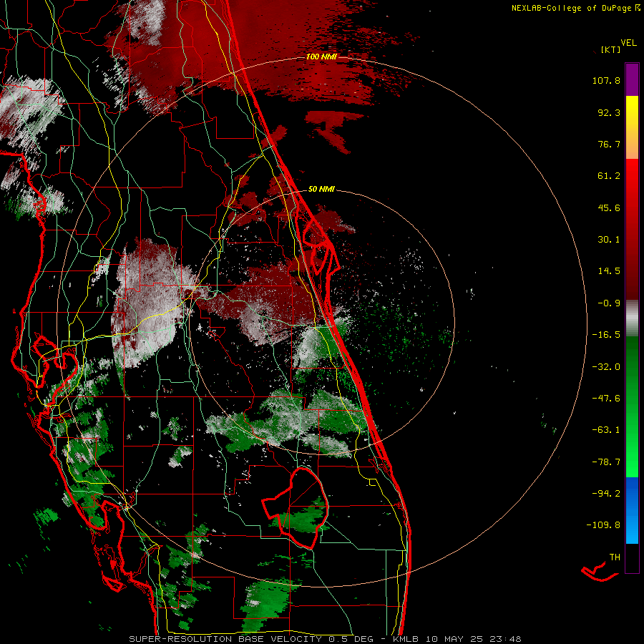Viewport: 644px width, 644px height.
Task: Click the 107.8 scale value
Action: click(606, 80)
